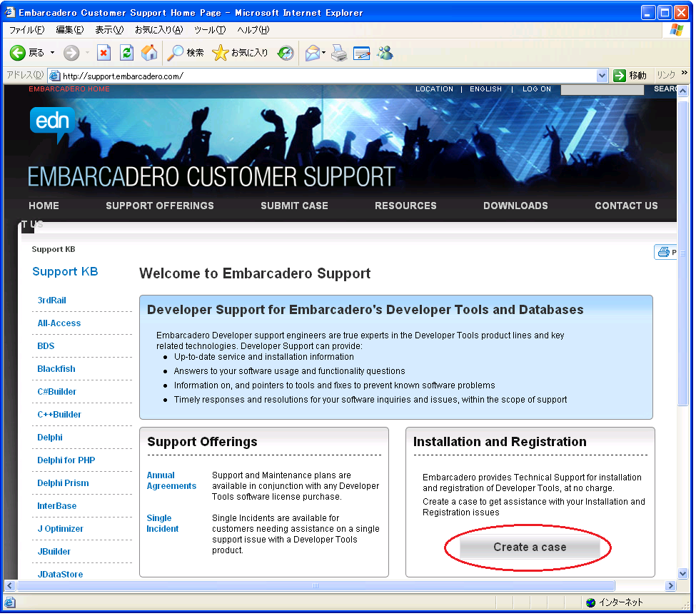Open the C#Builder sidebar link

click(57, 393)
